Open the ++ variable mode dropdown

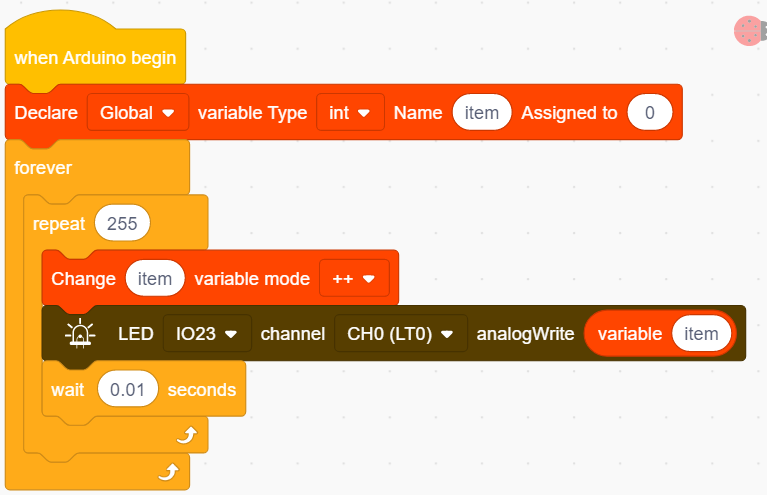click(354, 278)
